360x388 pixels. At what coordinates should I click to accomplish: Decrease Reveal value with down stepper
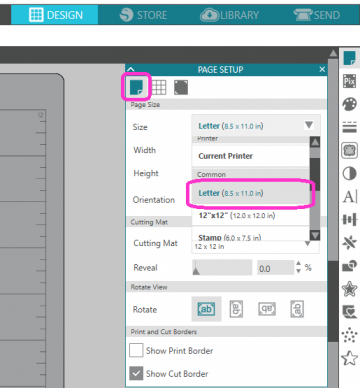click(298, 271)
